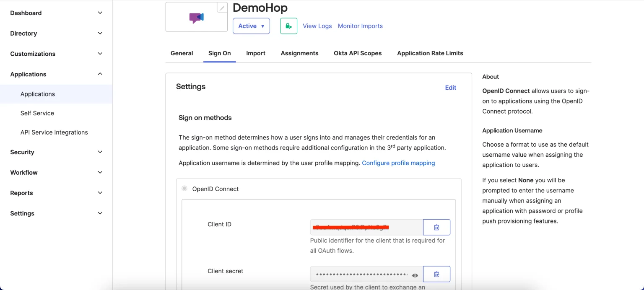Click the Client ID value field
Image resolution: width=644 pixels, height=290 pixels.
click(x=366, y=227)
